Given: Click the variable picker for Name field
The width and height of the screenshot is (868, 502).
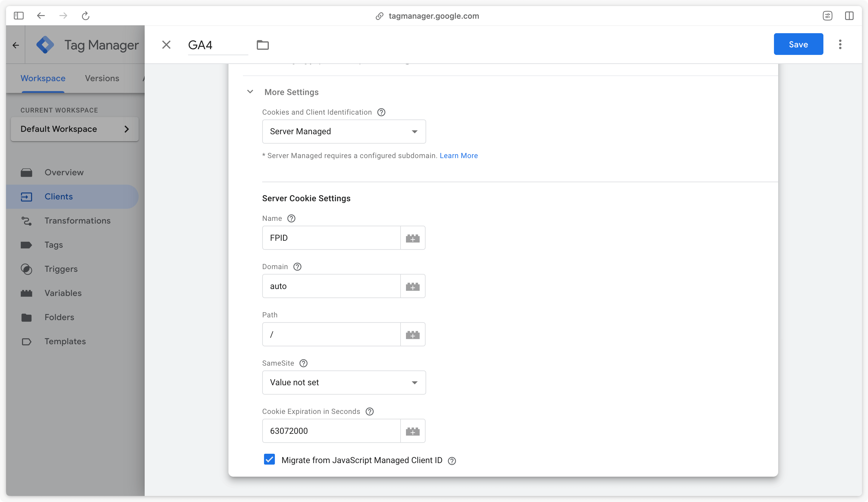Looking at the screenshot, I should click(x=413, y=238).
